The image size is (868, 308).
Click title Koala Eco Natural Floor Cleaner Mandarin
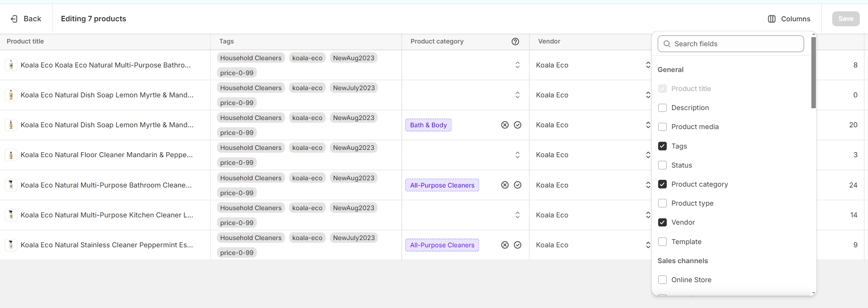[x=107, y=155]
